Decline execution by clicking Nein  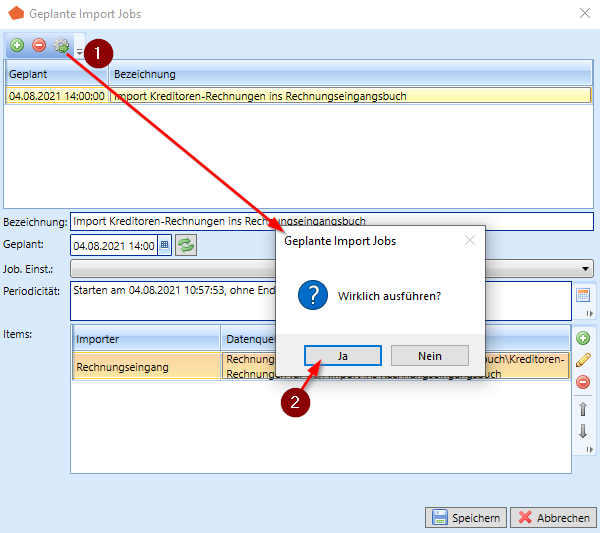pyautogui.click(x=429, y=355)
